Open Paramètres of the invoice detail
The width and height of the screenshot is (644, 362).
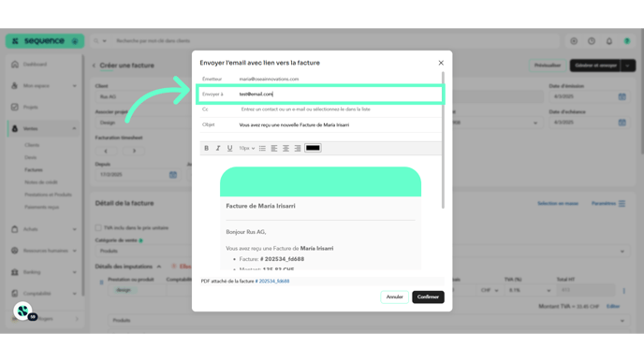click(607, 204)
